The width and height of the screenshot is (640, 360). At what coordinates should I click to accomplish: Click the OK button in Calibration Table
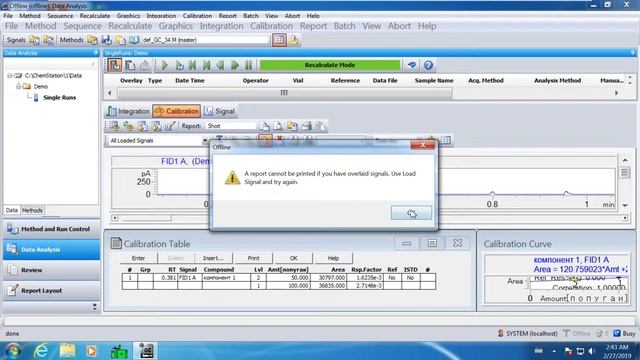(293, 258)
